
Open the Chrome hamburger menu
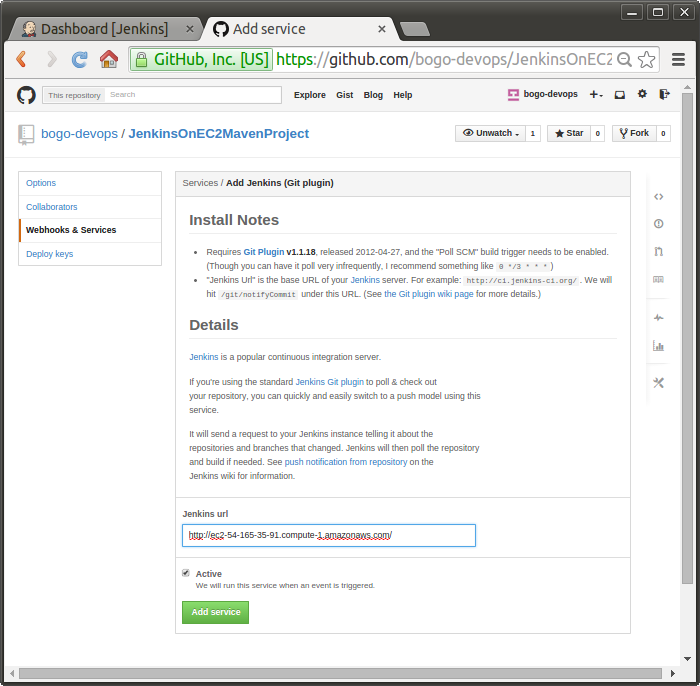click(x=678, y=59)
